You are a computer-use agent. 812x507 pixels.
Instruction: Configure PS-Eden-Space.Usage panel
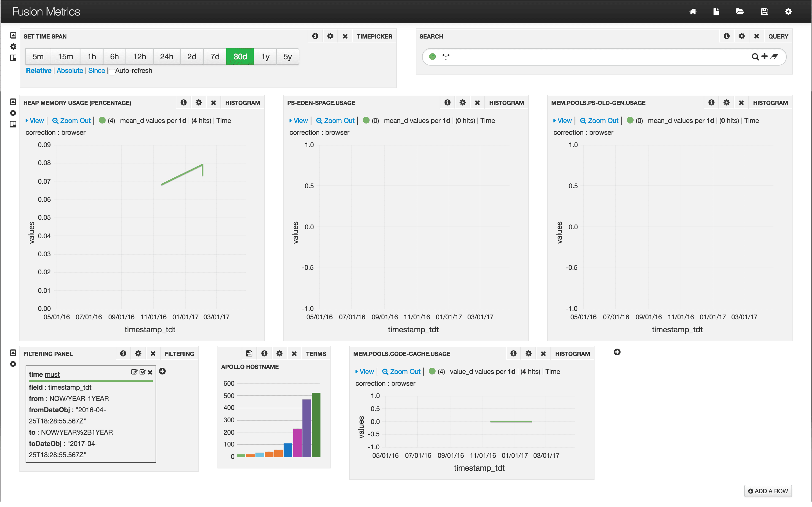click(462, 103)
